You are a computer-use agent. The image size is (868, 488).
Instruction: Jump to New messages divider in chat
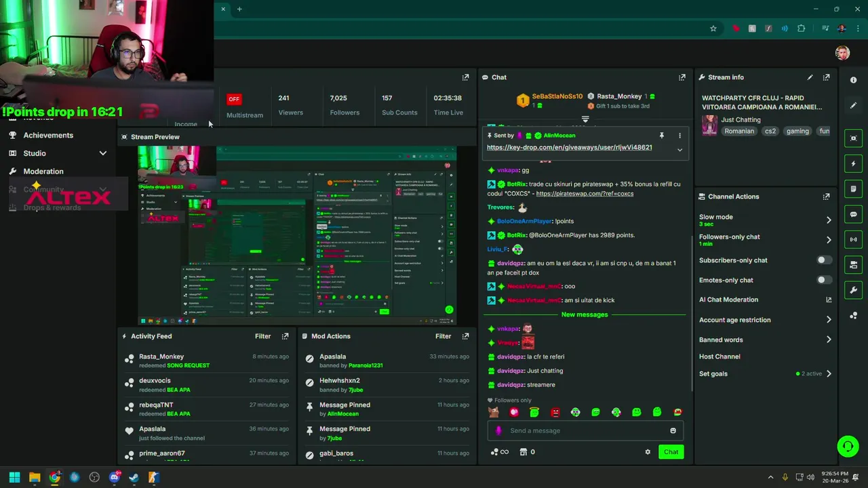tap(585, 314)
